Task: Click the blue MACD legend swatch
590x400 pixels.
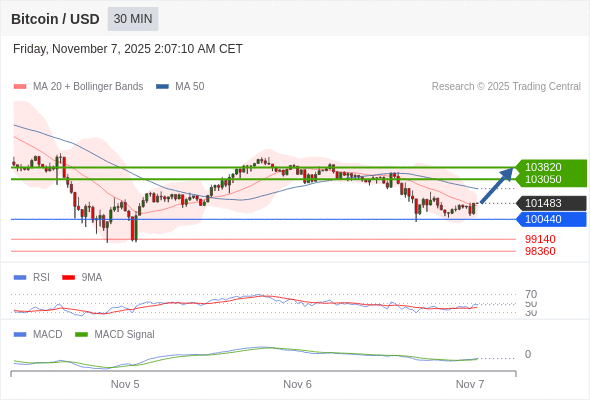Action: [x=20, y=335]
